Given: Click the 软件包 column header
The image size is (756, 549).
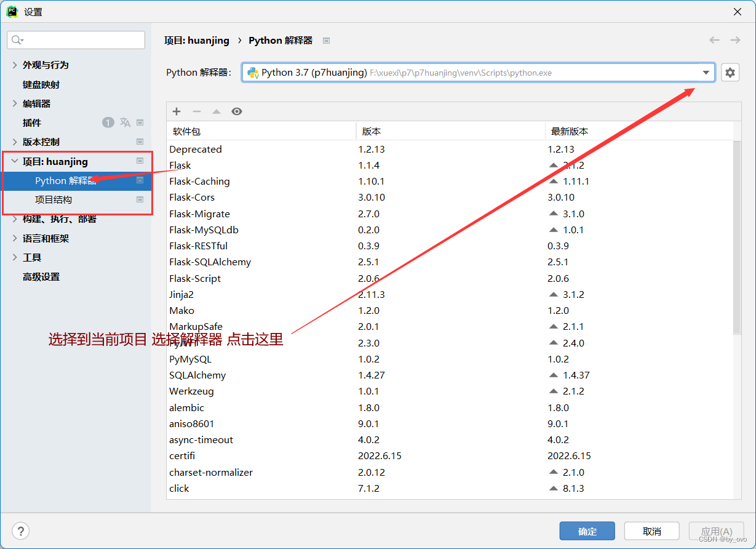Looking at the screenshot, I should pos(261,131).
